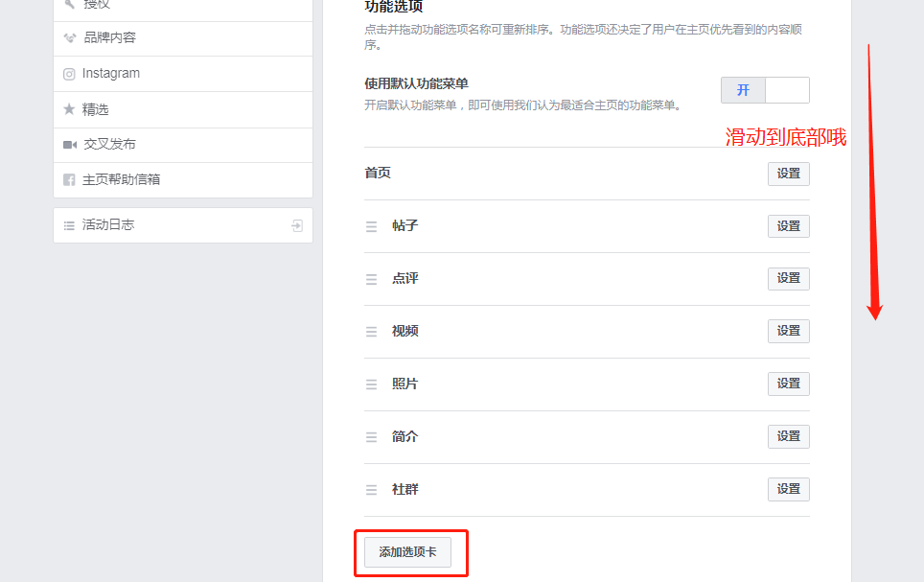Click the exit arrow icon in 活动日志 row

(x=297, y=225)
